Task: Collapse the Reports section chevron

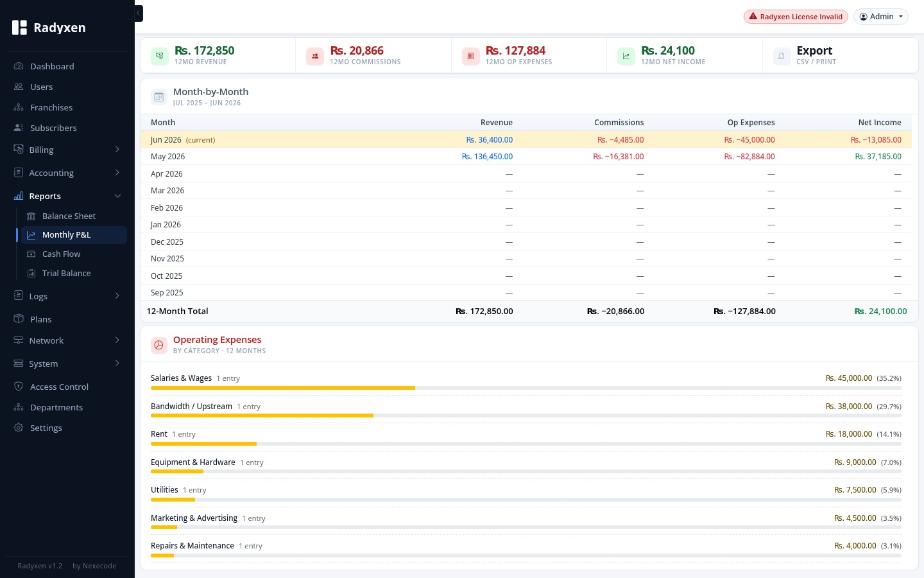Action: [x=117, y=196]
